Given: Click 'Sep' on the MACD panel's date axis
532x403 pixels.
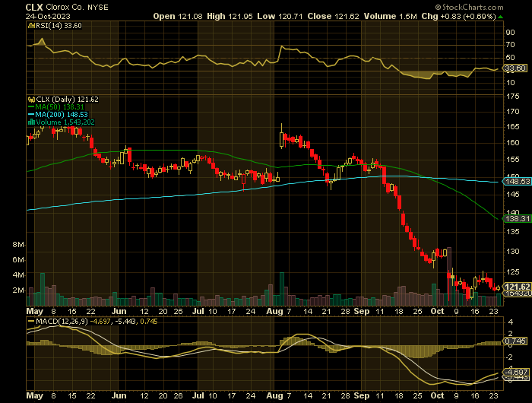Looking at the screenshot, I should [361, 396].
